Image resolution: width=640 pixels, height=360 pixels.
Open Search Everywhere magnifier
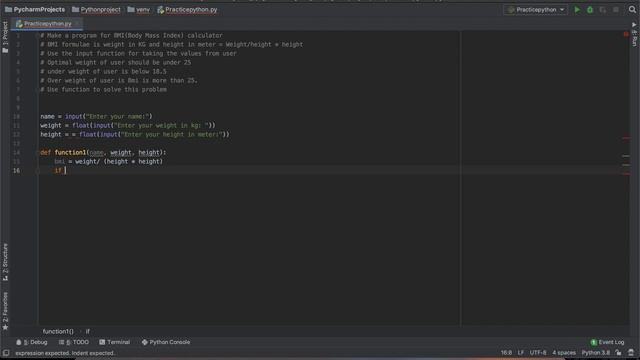point(632,9)
